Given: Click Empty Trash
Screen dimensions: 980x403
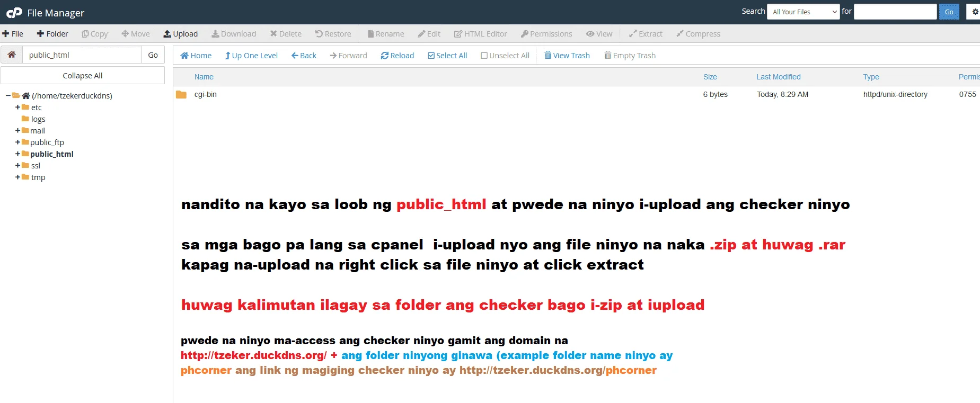Looking at the screenshot, I should [630, 56].
